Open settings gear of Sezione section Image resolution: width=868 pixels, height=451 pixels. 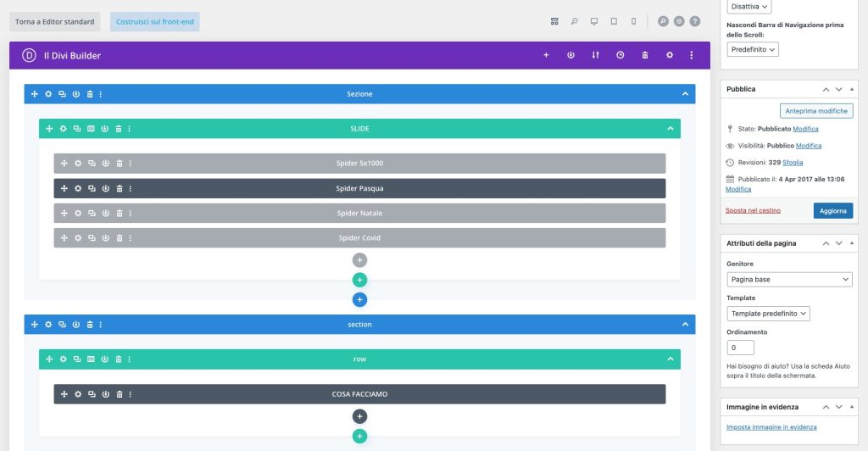[48, 94]
